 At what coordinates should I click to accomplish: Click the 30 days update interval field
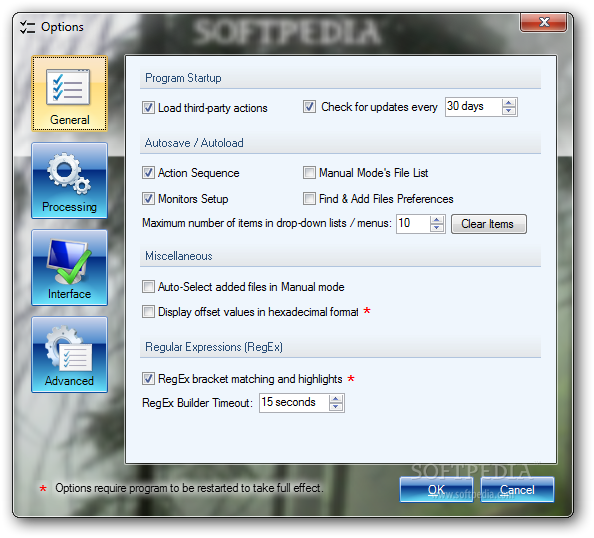(474, 107)
